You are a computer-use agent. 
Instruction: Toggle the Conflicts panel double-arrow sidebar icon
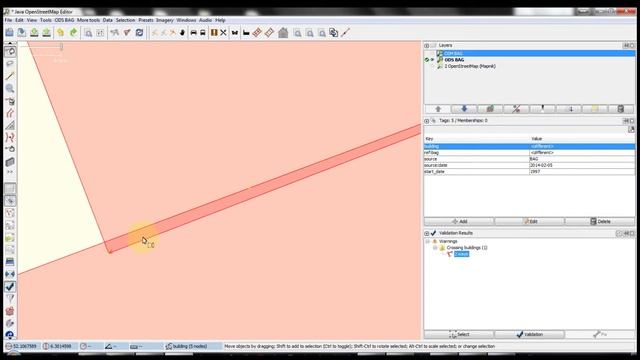[x=10, y=274]
